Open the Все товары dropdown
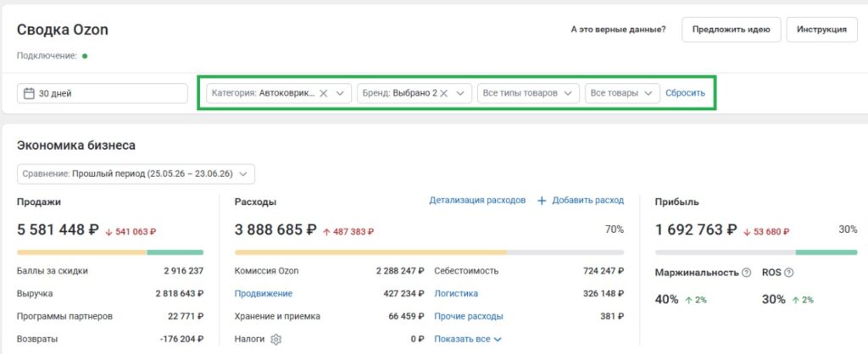 pos(622,93)
